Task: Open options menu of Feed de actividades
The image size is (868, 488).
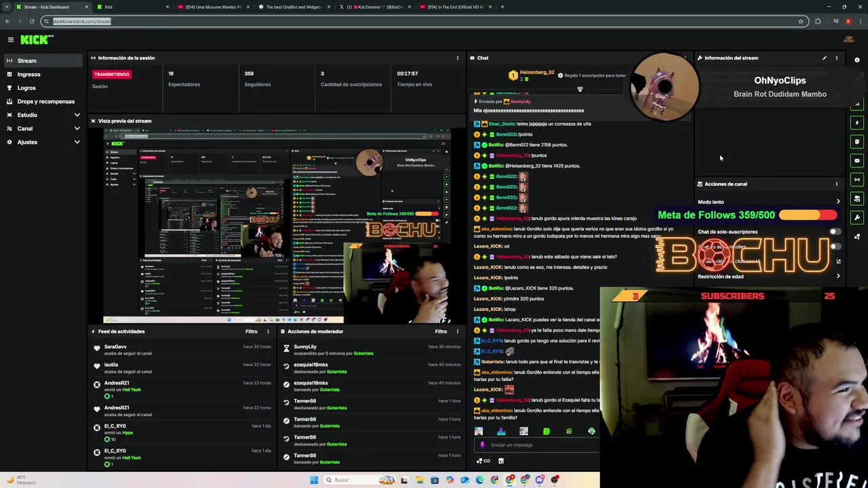Action: tap(268, 331)
